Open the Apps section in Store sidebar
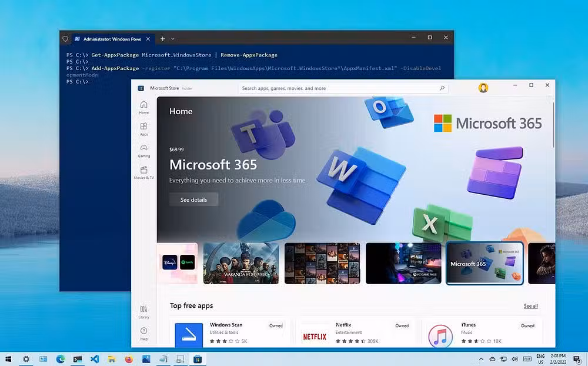 pos(143,129)
